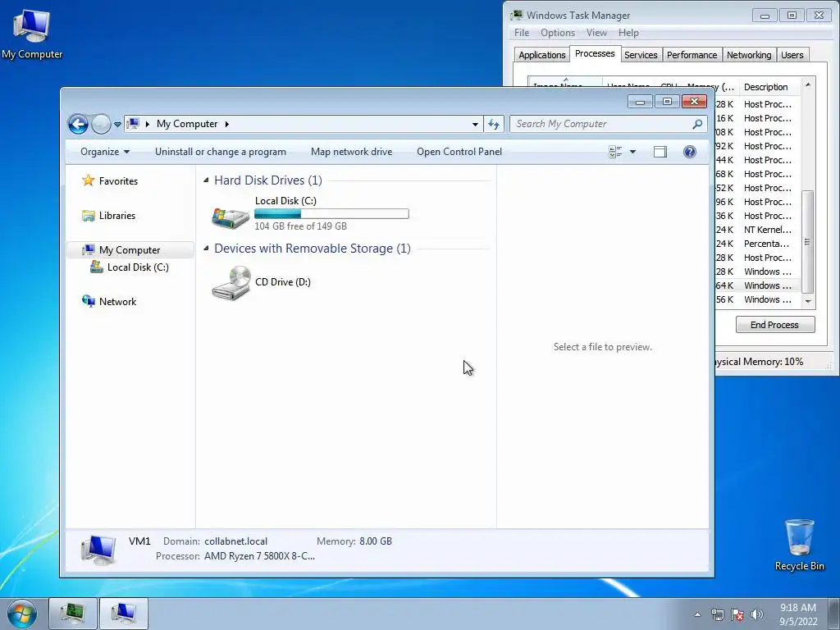Click the Percenta... process row in Task Manager
Image resolution: width=840 pixels, height=630 pixels.
click(757, 244)
